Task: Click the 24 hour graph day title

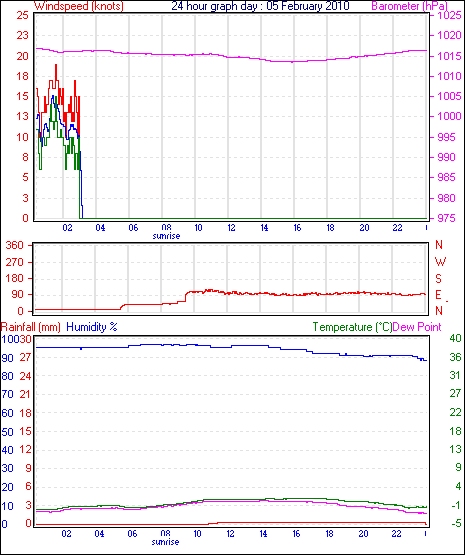Action: pyautogui.click(x=260, y=6)
